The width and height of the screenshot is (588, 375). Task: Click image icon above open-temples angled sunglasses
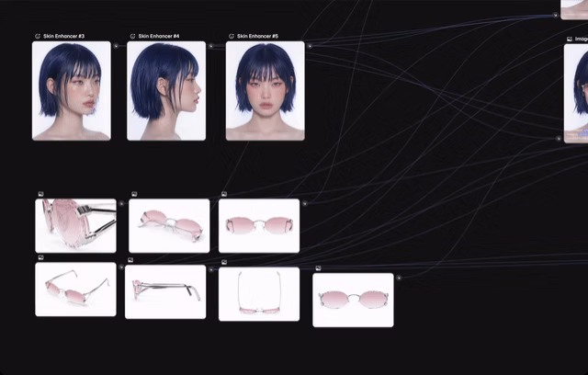pos(40,257)
